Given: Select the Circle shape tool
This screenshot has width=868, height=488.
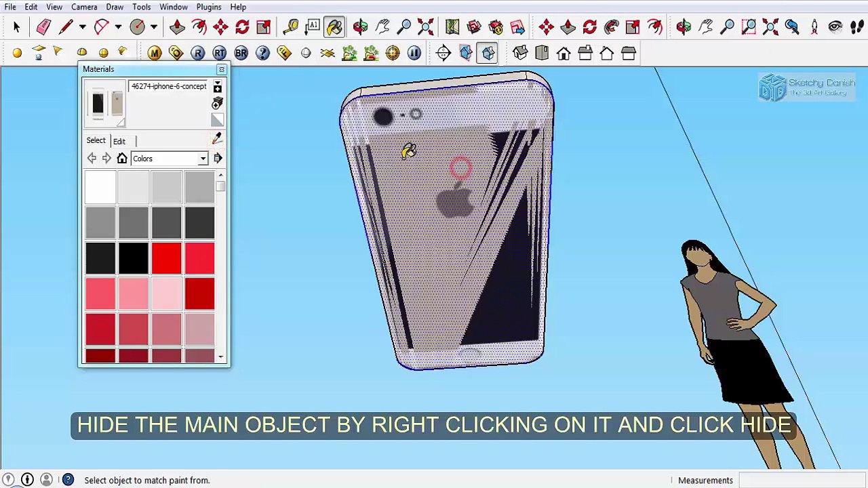Looking at the screenshot, I should tap(137, 27).
